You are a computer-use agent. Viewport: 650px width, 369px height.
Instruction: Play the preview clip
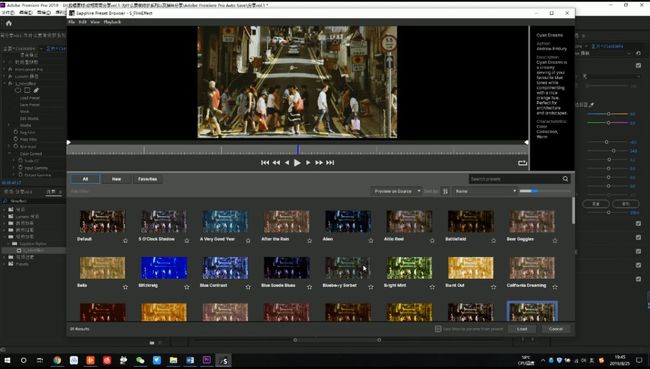[297, 163]
